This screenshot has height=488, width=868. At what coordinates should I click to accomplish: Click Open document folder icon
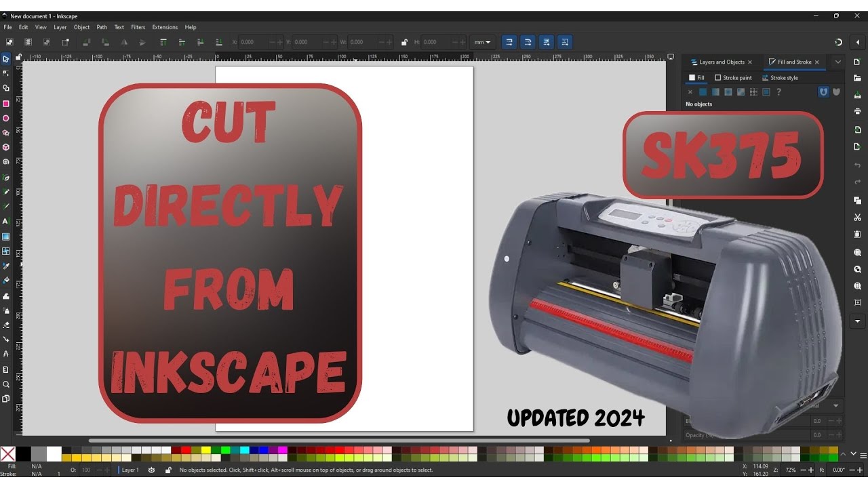857,78
